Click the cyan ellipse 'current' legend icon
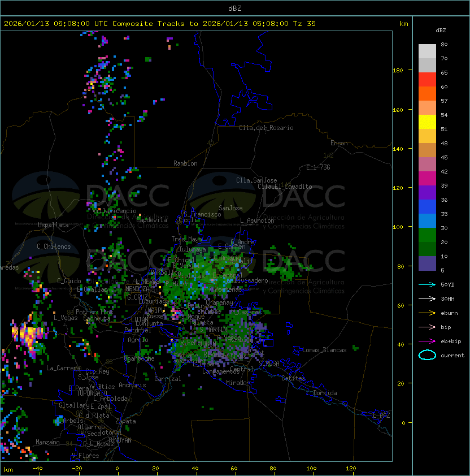Screen dimensions: 470x476 tap(427, 355)
